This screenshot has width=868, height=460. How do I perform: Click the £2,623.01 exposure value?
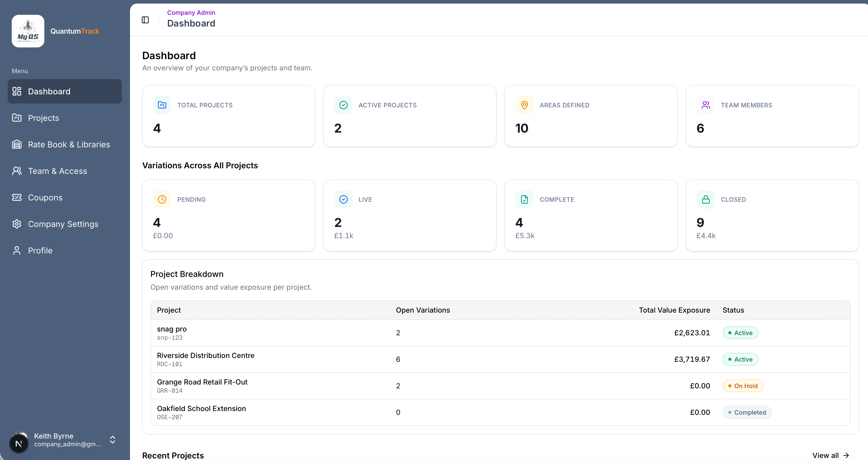[x=692, y=333]
